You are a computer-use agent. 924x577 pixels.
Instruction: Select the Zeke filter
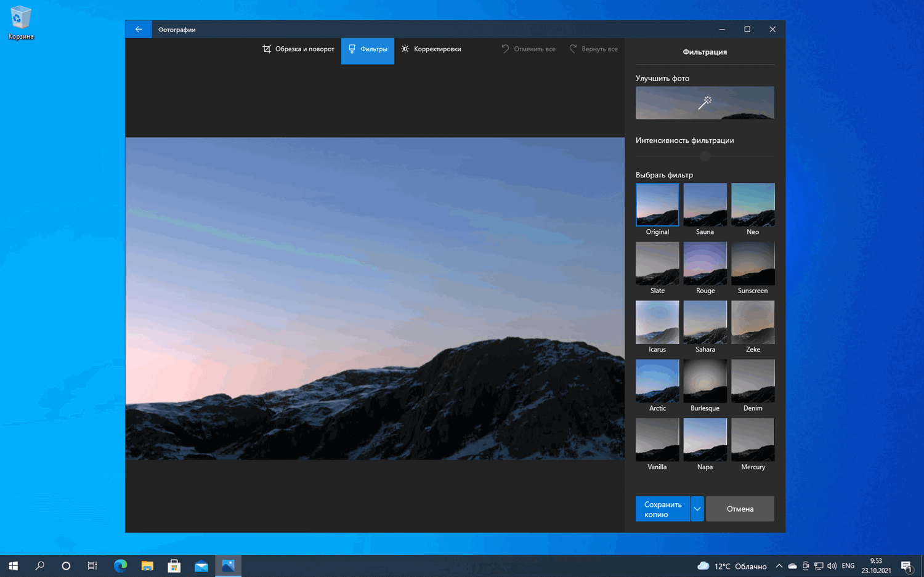click(x=753, y=322)
